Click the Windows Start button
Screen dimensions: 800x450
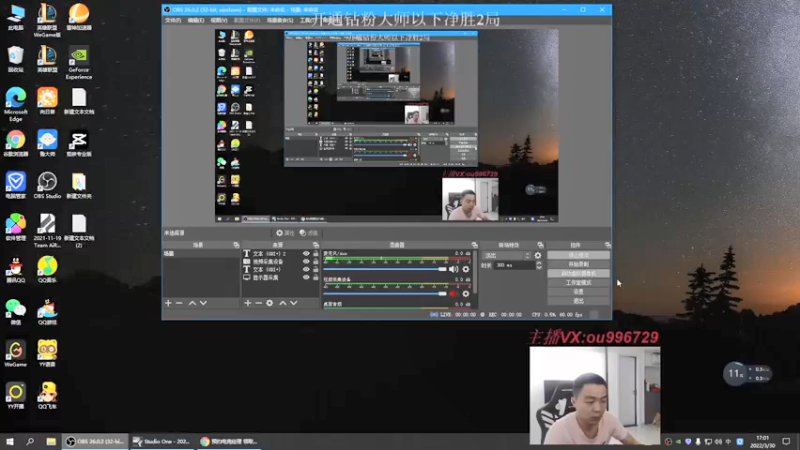(x=10, y=441)
